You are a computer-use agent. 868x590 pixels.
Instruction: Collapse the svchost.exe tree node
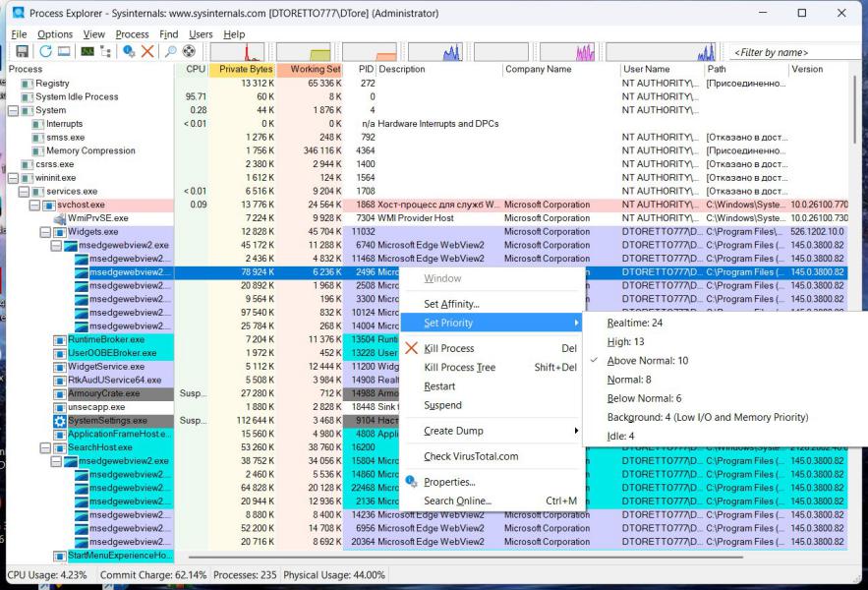[34, 206]
